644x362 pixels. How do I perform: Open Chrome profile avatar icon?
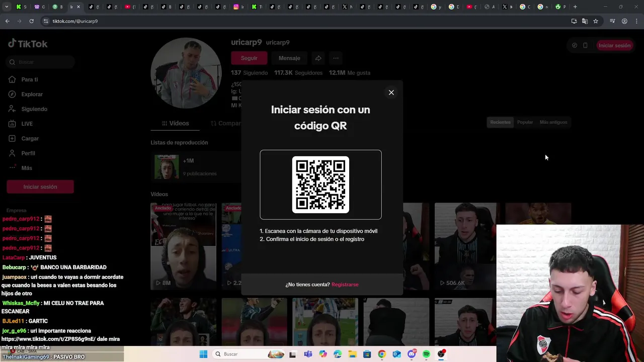tap(624, 21)
